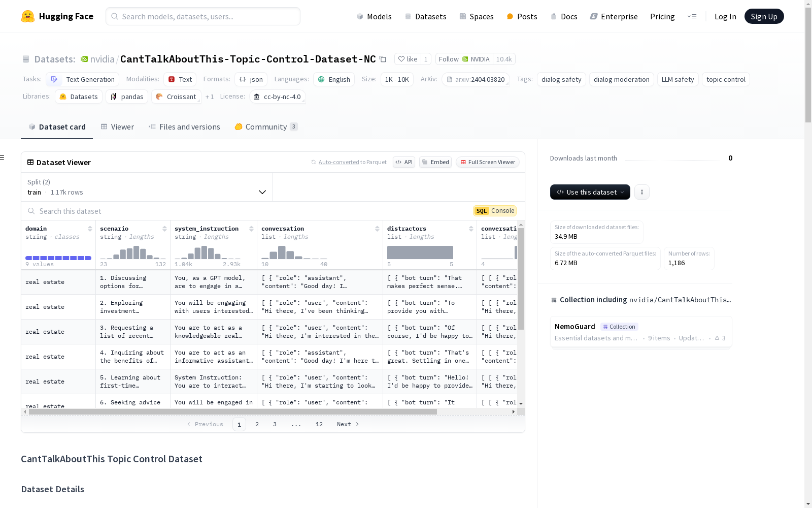Click sort icon on system_instruction column

[251, 229]
